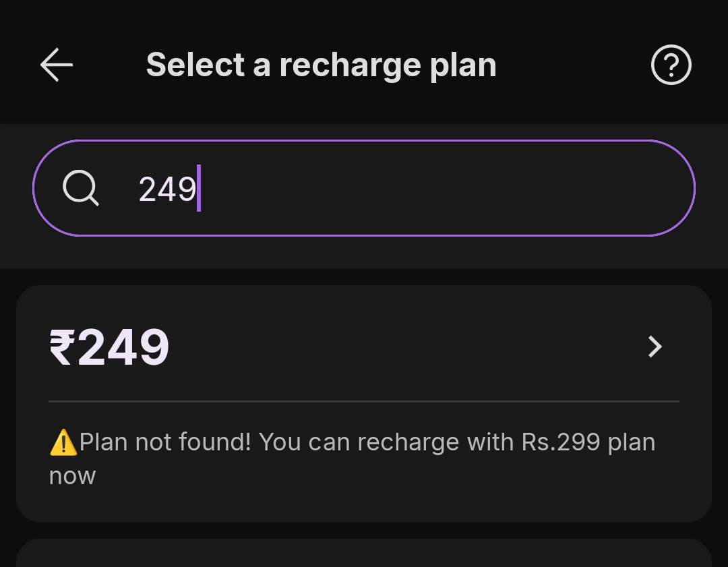This screenshot has height=567, width=728.
Task: Click the rupee symbol before 249
Action: point(61,347)
